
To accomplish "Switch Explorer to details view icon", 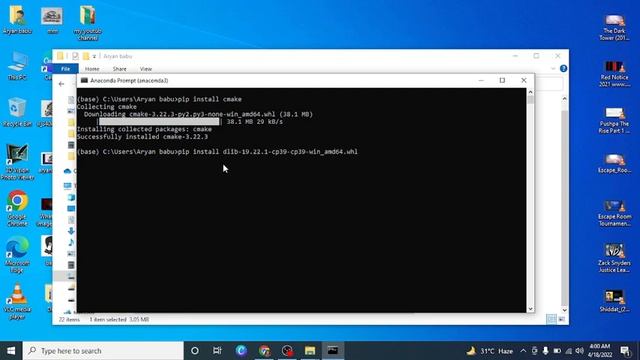I will [x=551, y=319].
